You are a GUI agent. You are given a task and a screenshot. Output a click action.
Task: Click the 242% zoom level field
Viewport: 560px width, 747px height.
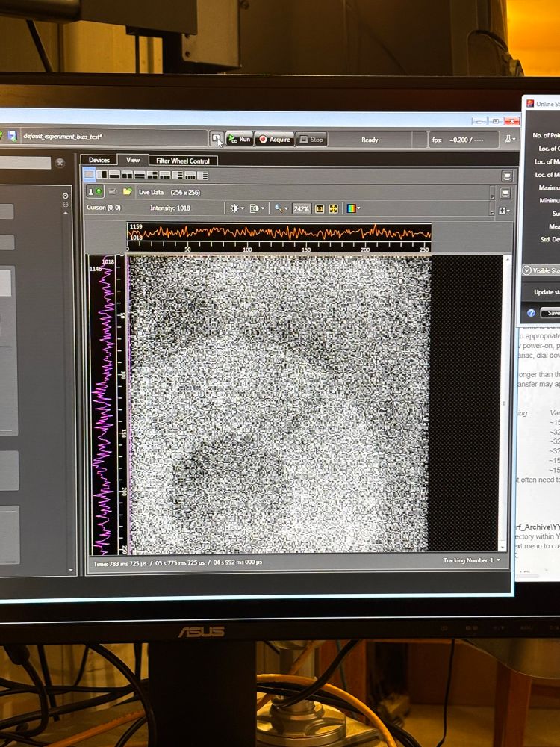pyautogui.click(x=301, y=208)
